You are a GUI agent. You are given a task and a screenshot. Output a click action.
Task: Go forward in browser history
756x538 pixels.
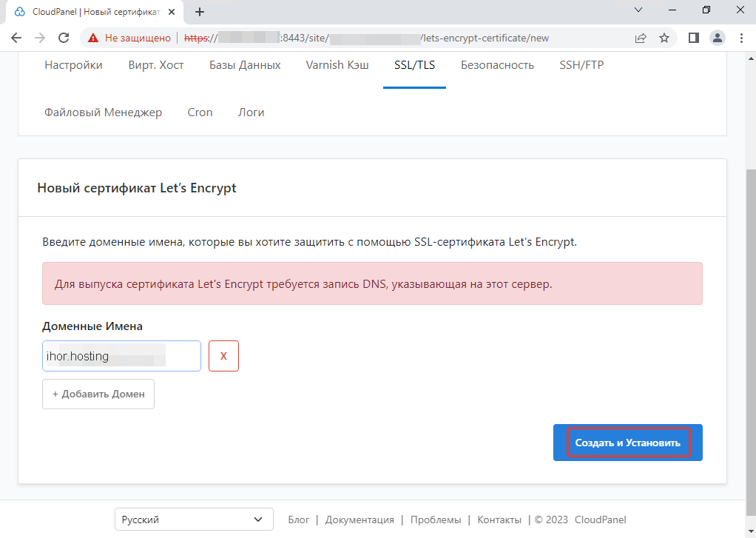click(x=41, y=37)
